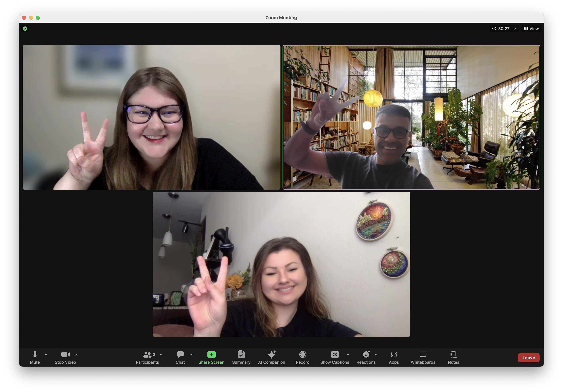The width and height of the screenshot is (563, 392).
Task: Stop Video using the camera toggle
Action: click(x=65, y=354)
